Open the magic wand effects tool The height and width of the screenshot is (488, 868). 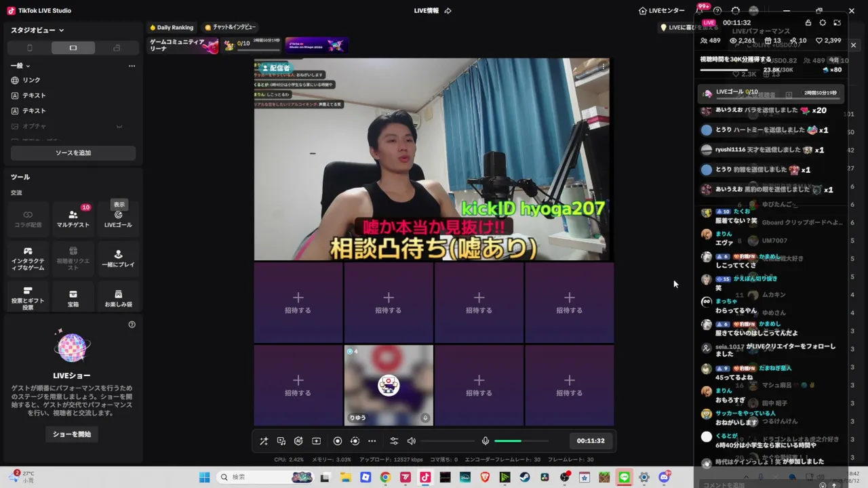(x=264, y=441)
